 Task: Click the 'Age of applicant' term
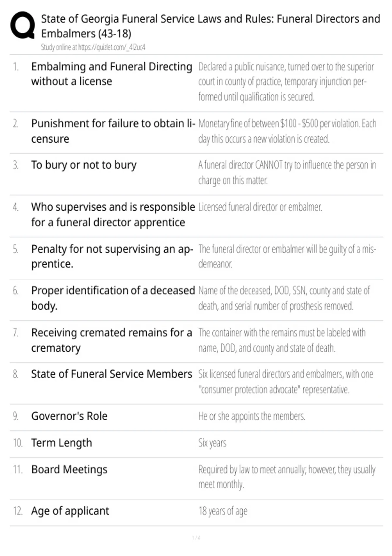pos(70,511)
